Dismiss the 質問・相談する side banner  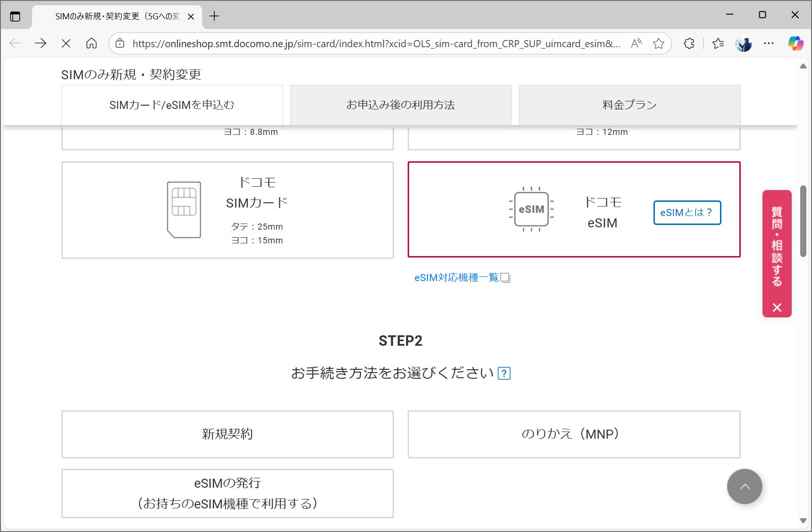click(777, 308)
